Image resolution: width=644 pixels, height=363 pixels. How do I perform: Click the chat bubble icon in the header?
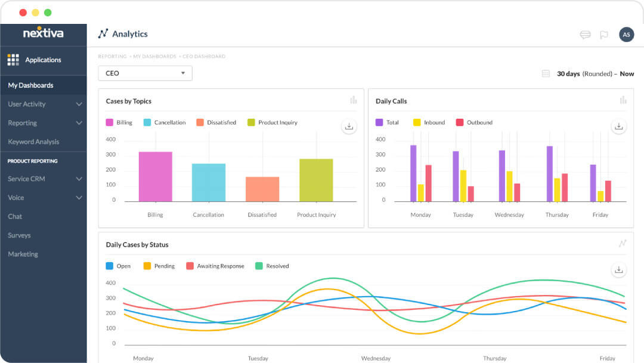(x=584, y=35)
